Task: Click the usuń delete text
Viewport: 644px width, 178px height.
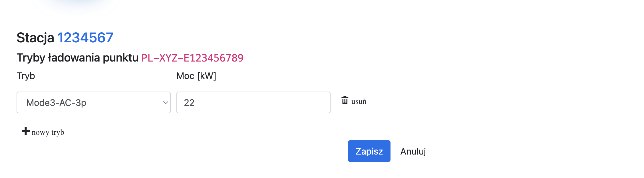Action: pyautogui.click(x=359, y=102)
